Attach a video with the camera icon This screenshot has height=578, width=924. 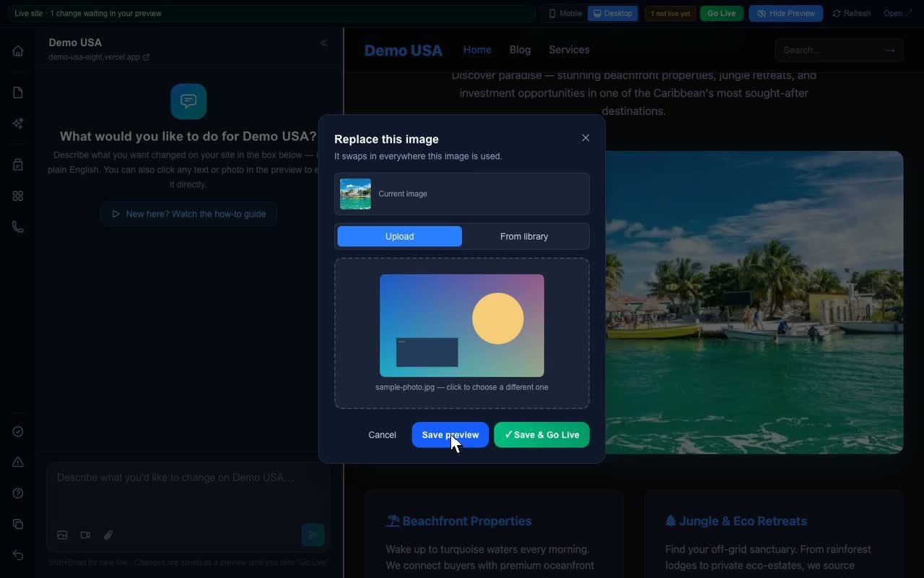(x=85, y=535)
